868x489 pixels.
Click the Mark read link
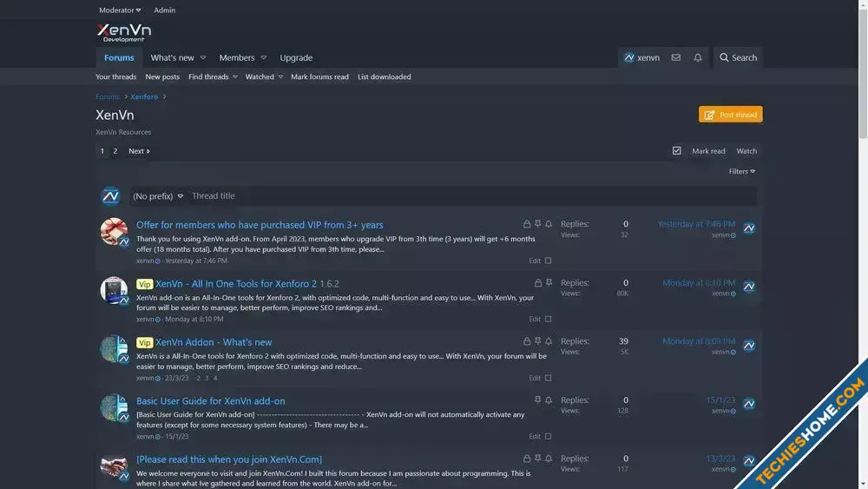click(x=708, y=150)
